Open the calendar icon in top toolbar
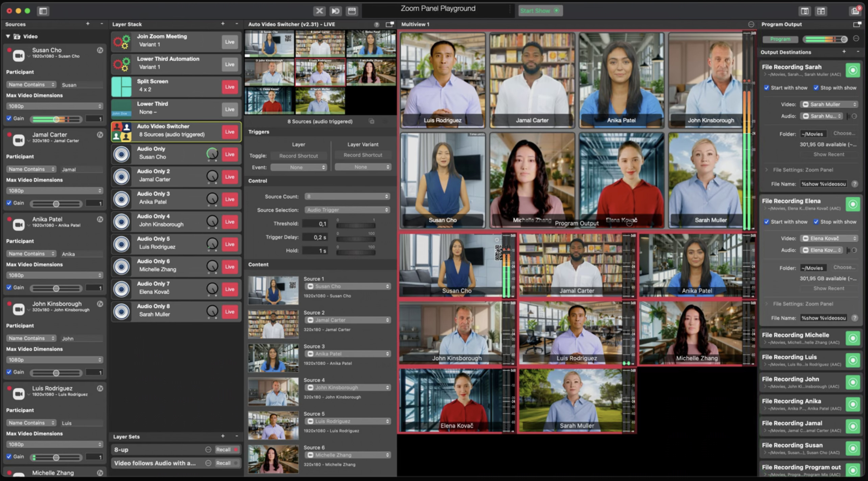868x481 pixels. tap(352, 11)
